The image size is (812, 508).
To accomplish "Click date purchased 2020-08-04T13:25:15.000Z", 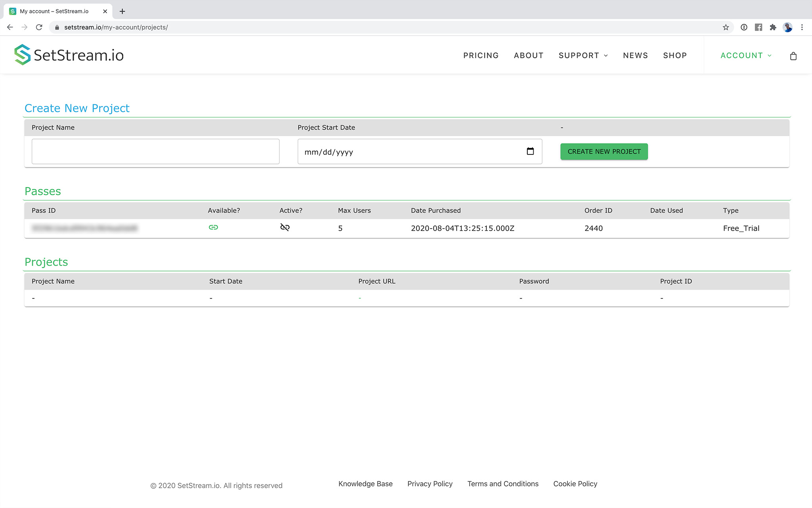I will pos(463,228).
